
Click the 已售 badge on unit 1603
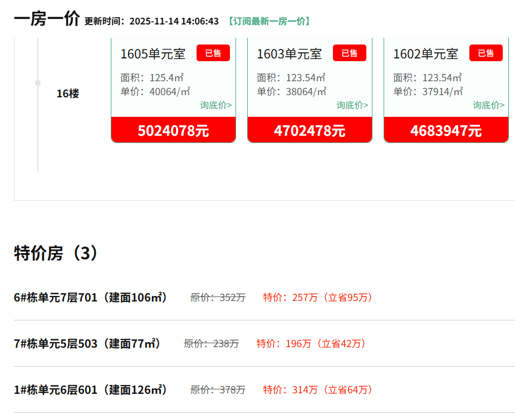[349, 53]
